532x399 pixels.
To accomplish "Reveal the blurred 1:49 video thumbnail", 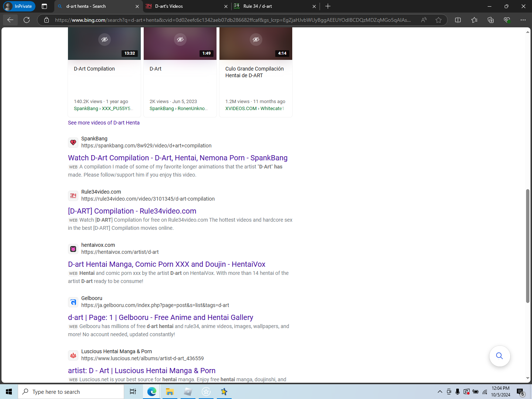I will [x=180, y=40].
